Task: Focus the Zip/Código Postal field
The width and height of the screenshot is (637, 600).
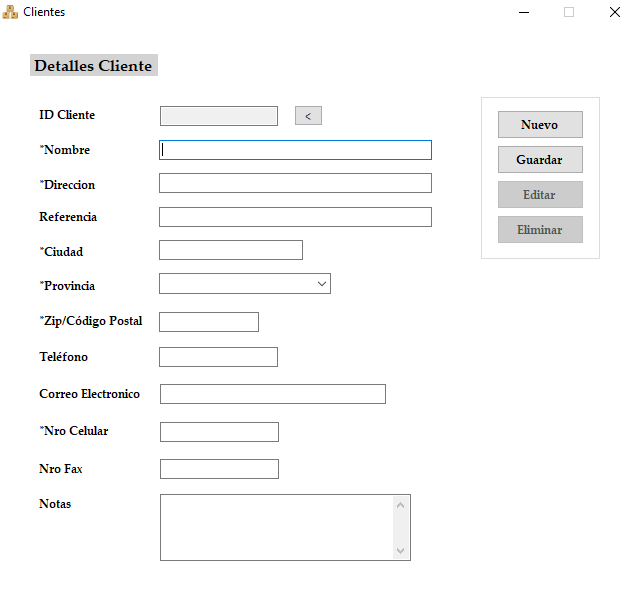Action: [208, 322]
